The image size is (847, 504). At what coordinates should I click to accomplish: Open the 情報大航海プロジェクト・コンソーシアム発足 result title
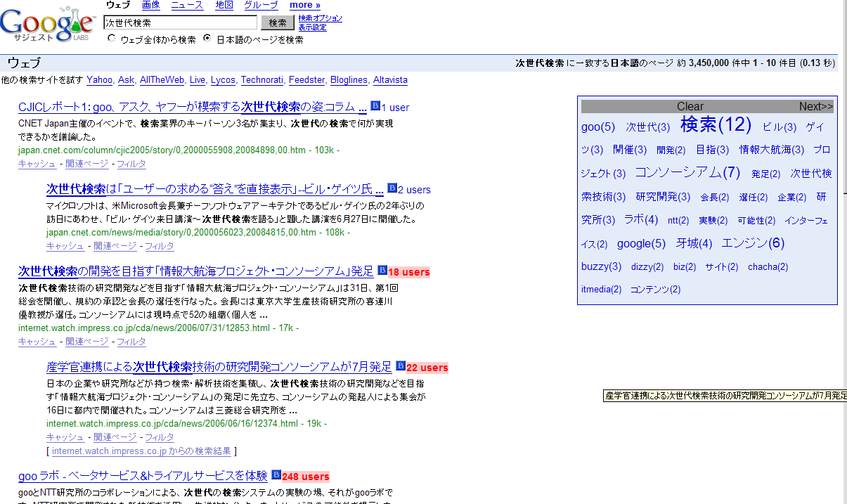point(196,271)
